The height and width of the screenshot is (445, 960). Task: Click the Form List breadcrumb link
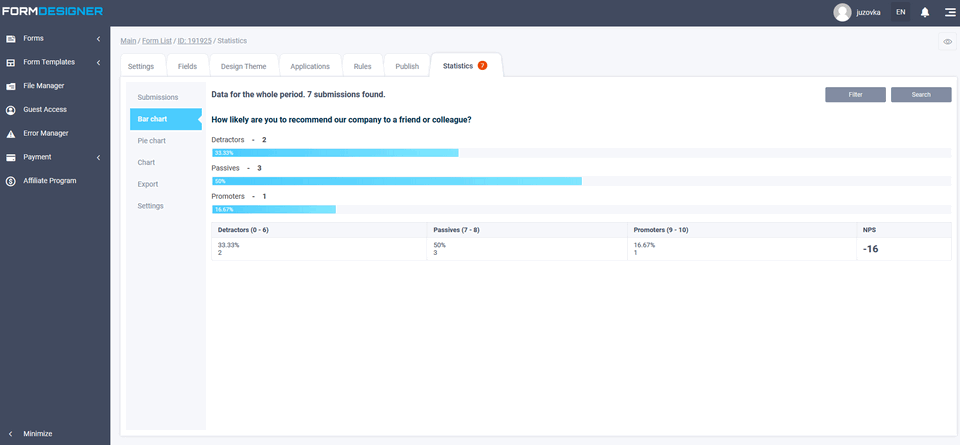157,41
